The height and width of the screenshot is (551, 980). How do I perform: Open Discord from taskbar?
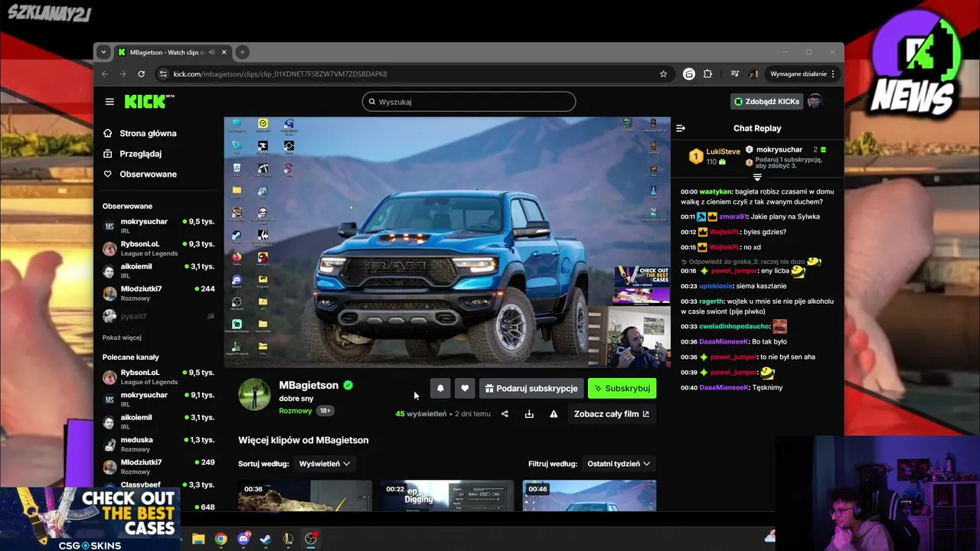click(x=243, y=539)
